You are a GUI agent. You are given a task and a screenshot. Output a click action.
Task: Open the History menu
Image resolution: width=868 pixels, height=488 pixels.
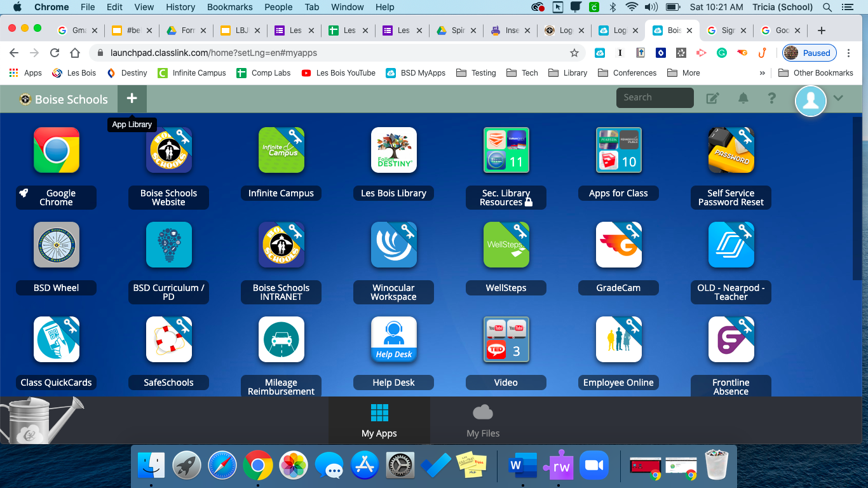point(180,7)
